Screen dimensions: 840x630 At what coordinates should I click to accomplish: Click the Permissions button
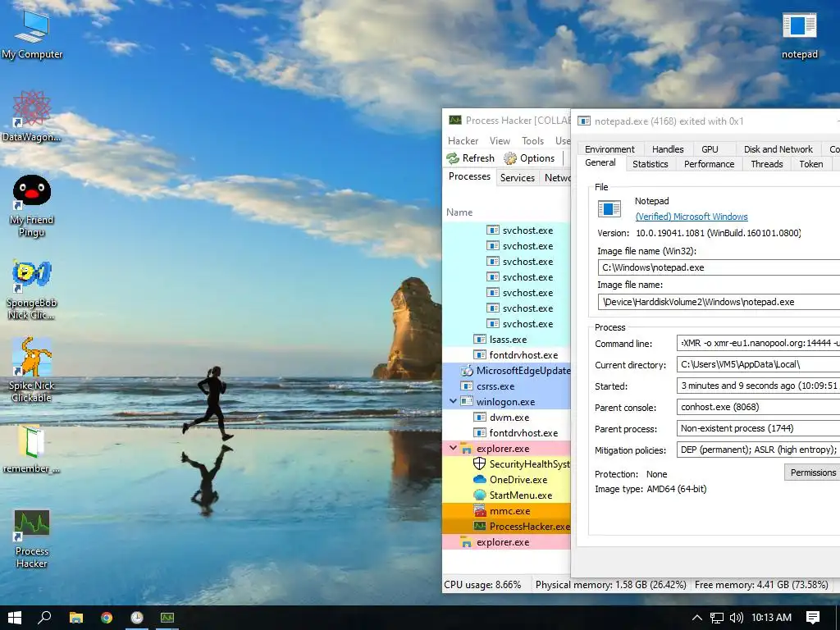click(813, 472)
